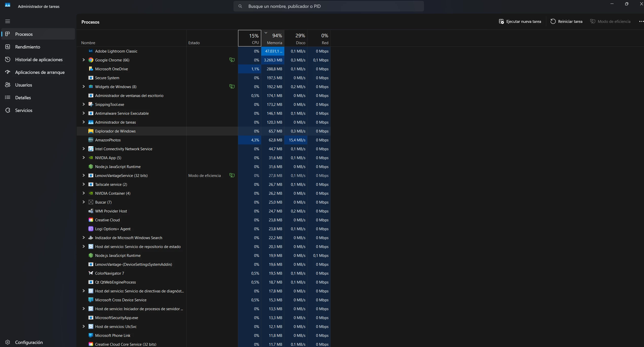Select the Adobe Lightroom Classic process row
This screenshot has height=347, width=644.
coord(116,51)
